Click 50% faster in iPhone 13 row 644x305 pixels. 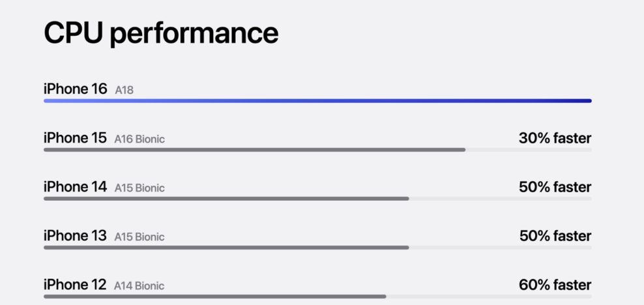click(x=555, y=236)
